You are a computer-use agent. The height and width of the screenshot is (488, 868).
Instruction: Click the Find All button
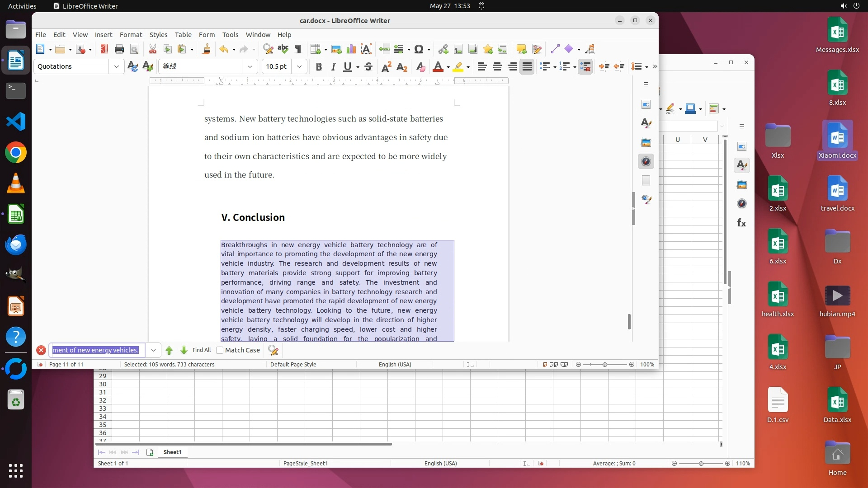pyautogui.click(x=201, y=350)
